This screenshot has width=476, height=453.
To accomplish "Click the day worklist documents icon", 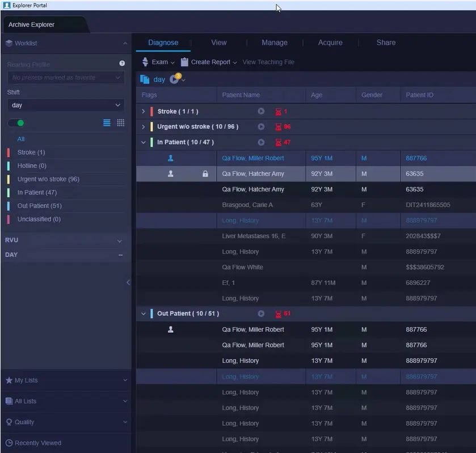I will (145, 79).
